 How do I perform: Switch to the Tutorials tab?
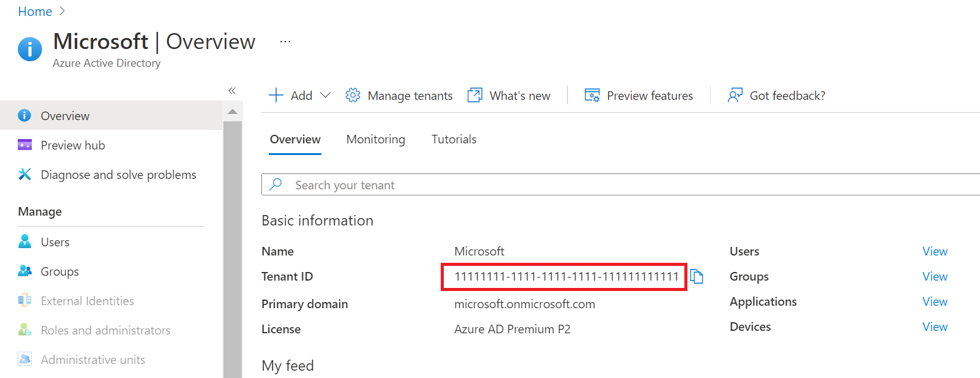pyautogui.click(x=454, y=139)
